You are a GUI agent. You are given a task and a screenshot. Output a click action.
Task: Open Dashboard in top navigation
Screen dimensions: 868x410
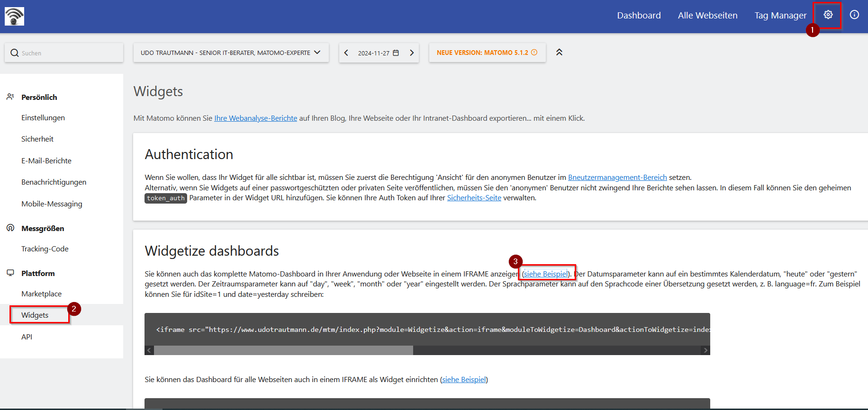pyautogui.click(x=639, y=16)
